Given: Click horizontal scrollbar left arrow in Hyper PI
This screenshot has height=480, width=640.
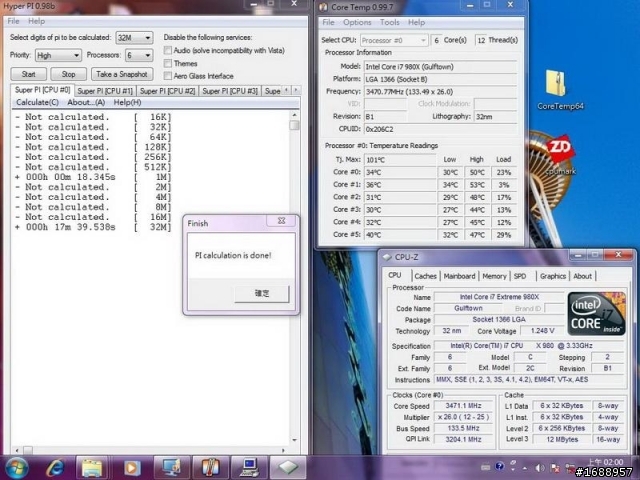Looking at the screenshot, I should [x=17, y=450].
